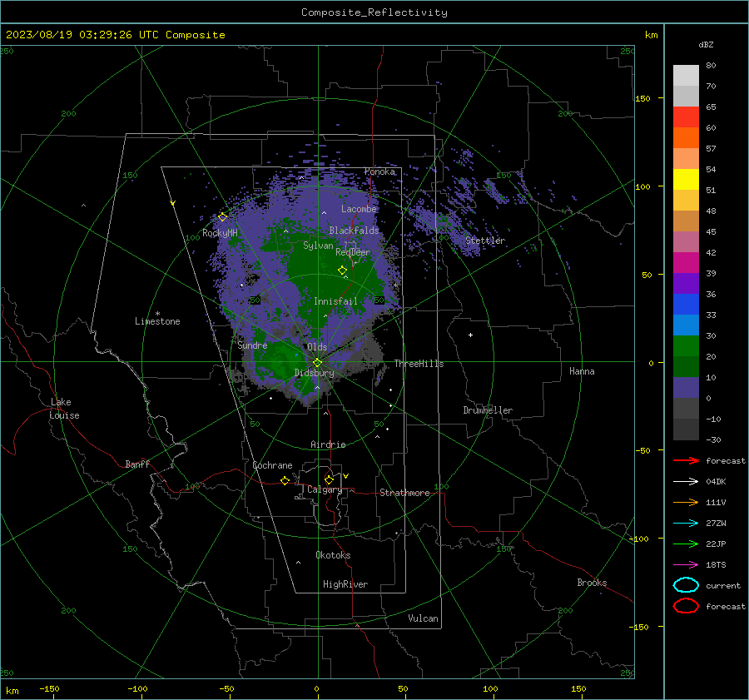The width and height of the screenshot is (749, 700).
Task: Click the Drumheller label
Action: (x=488, y=410)
